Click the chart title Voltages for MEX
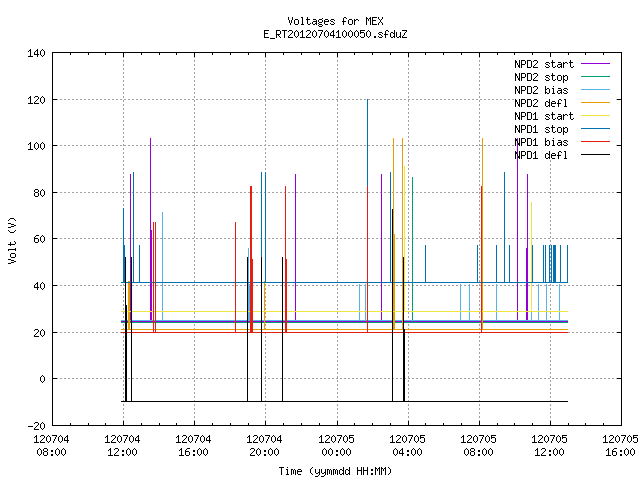 coord(335,21)
